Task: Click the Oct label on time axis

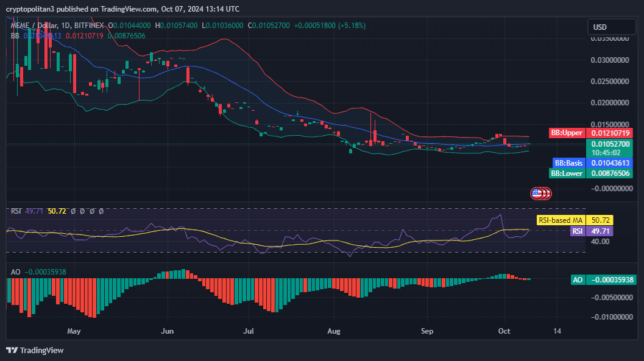Action: 504,331
